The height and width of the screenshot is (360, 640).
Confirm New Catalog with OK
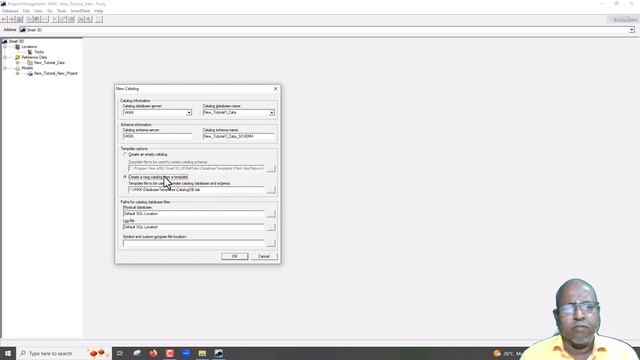click(x=235, y=256)
